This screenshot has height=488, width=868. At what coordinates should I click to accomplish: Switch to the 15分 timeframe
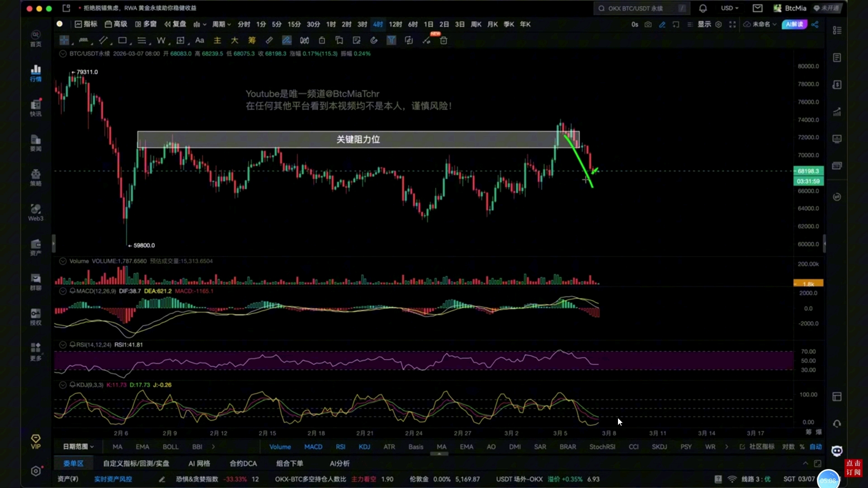point(294,24)
